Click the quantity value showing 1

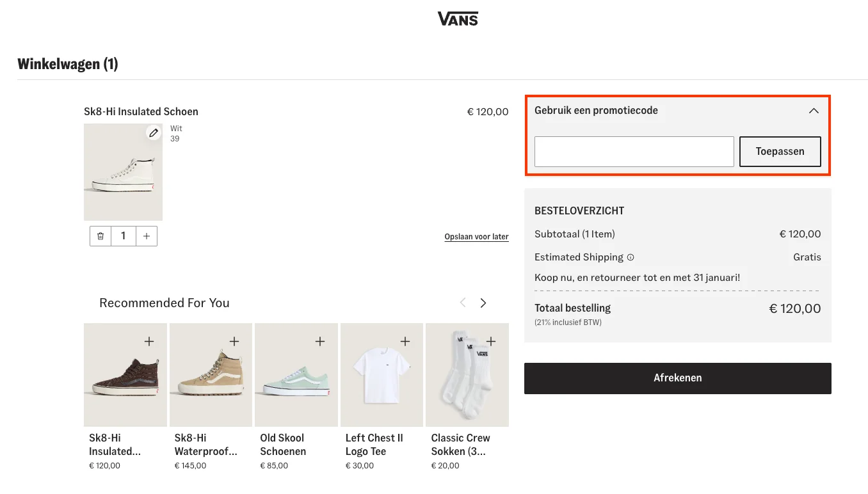(123, 235)
